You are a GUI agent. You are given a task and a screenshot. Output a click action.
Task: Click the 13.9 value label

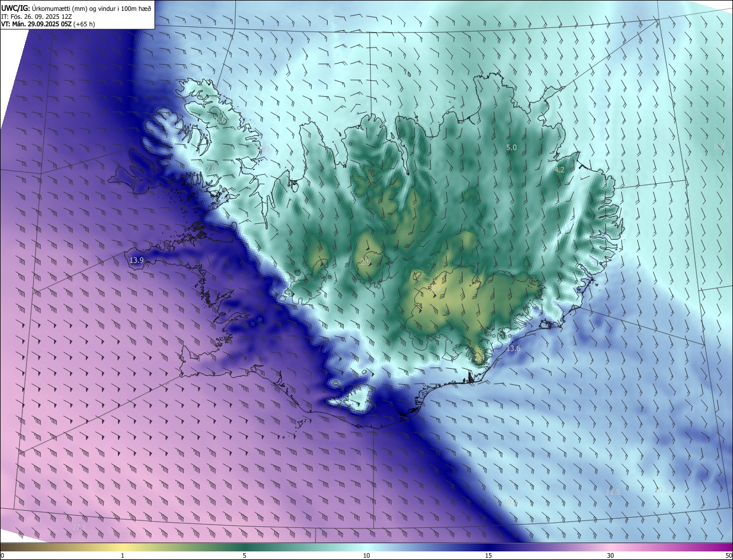(136, 260)
